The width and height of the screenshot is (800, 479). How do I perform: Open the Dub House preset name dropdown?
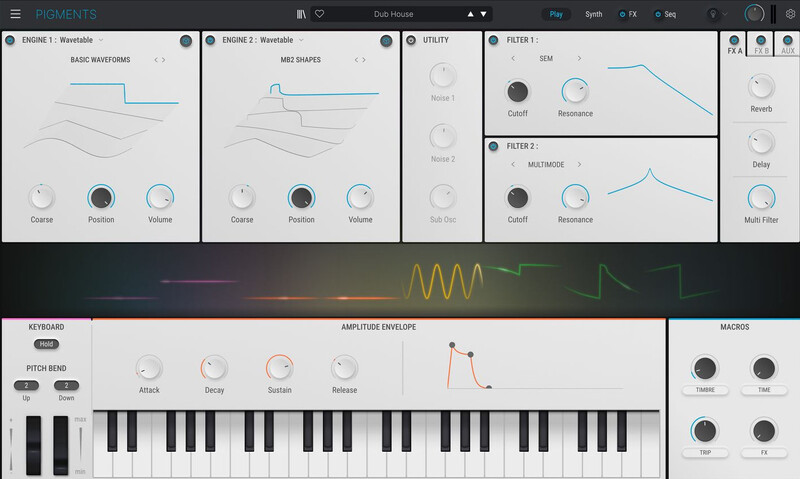click(x=393, y=14)
